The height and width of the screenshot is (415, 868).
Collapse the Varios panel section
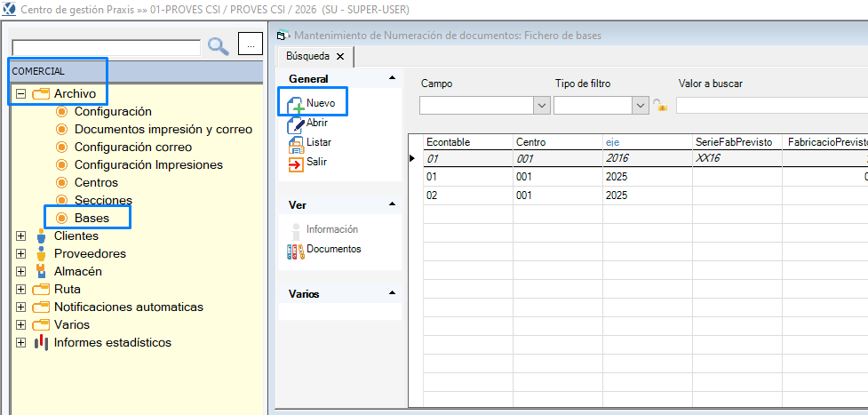(x=393, y=293)
